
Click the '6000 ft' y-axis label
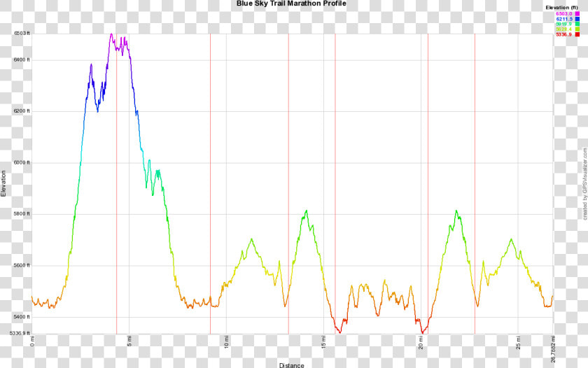pos(22,162)
